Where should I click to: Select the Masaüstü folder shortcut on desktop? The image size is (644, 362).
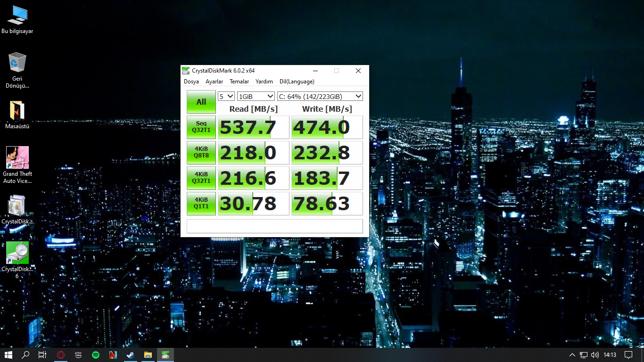click(17, 115)
